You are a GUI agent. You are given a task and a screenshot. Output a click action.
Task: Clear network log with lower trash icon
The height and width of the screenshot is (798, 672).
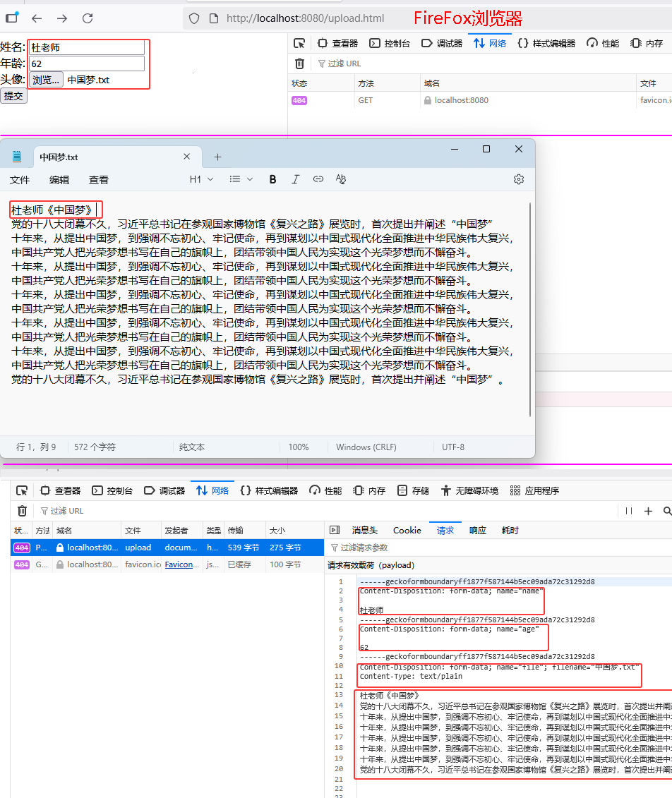pyautogui.click(x=22, y=511)
